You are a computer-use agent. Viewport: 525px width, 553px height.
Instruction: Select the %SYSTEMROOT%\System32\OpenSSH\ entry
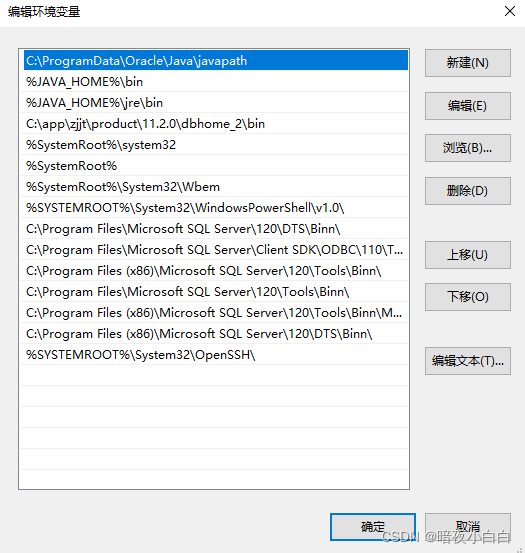pyautogui.click(x=214, y=354)
